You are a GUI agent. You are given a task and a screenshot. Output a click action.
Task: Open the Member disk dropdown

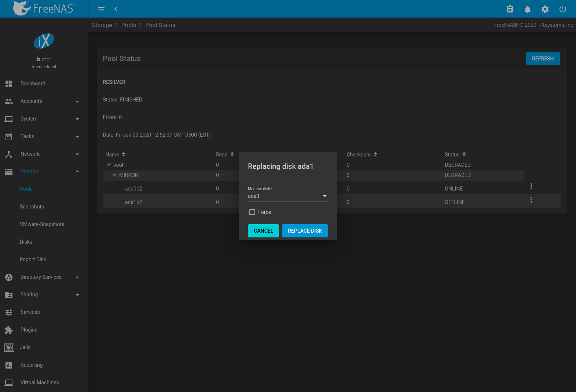287,196
